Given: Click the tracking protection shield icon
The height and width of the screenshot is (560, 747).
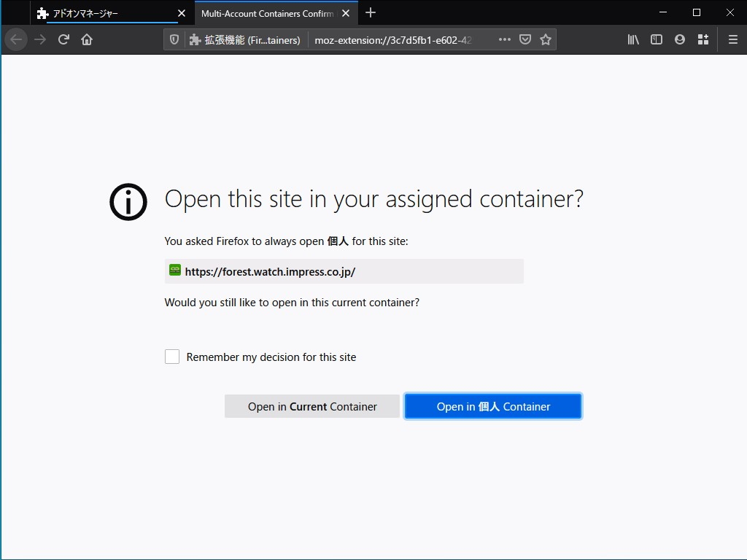Looking at the screenshot, I should click(173, 39).
